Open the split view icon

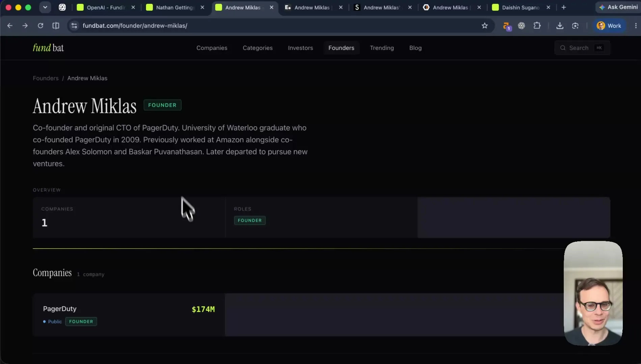click(56, 26)
